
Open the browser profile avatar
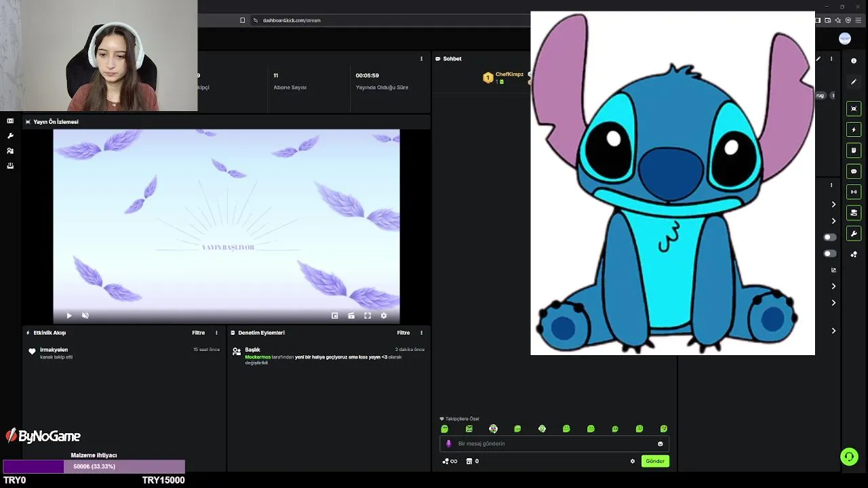[844, 39]
